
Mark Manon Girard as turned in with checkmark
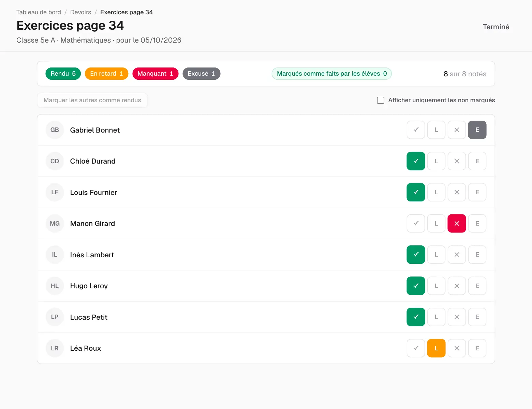tap(416, 224)
